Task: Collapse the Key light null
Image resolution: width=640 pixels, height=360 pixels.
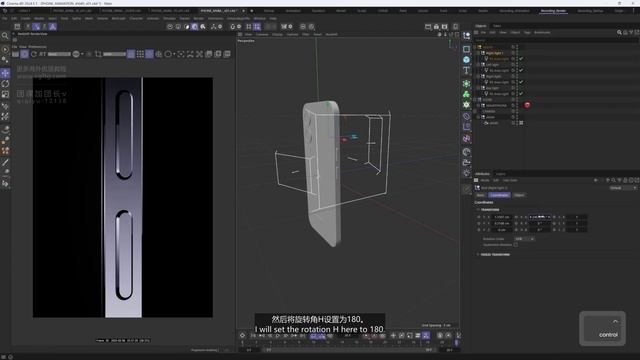Action: click(479, 88)
